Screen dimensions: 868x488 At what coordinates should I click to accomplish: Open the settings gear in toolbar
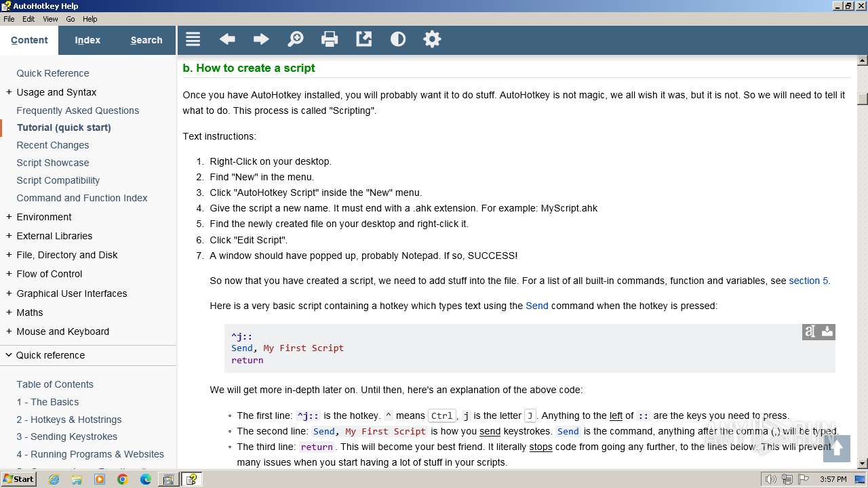click(x=432, y=39)
